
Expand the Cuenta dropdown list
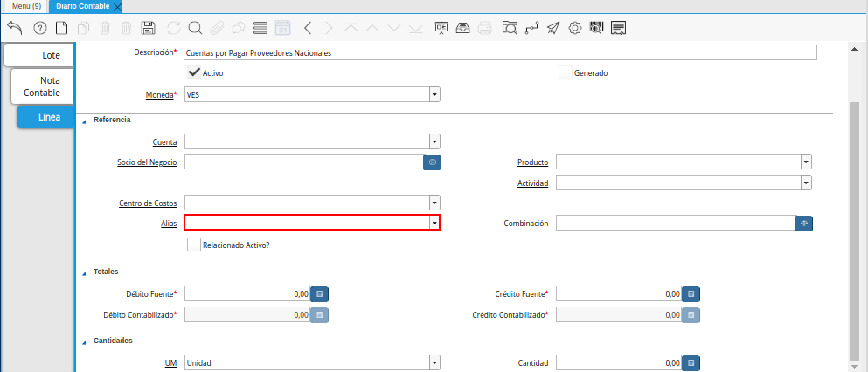[x=434, y=141]
